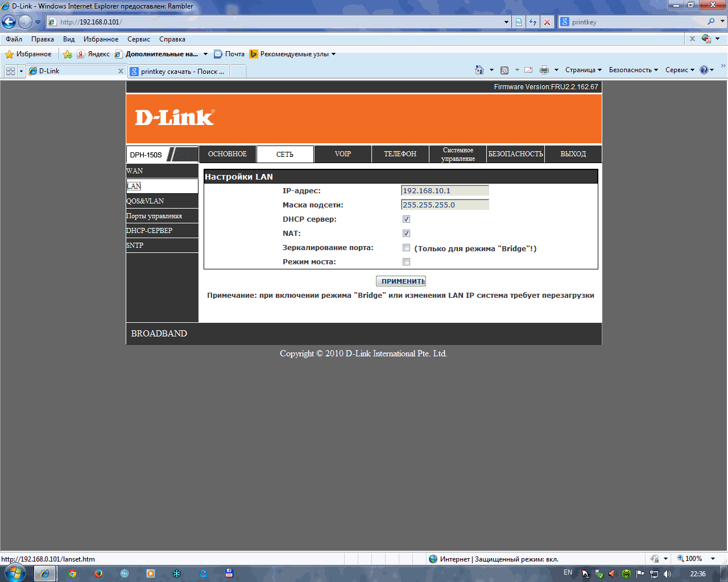728x582 pixels.
Task: Switch to the ТЕЛЕФОН tab
Action: 400,154
